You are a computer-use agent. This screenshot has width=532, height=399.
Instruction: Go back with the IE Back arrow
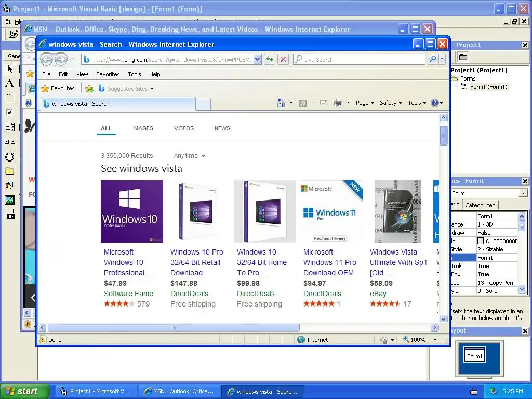click(47, 60)
